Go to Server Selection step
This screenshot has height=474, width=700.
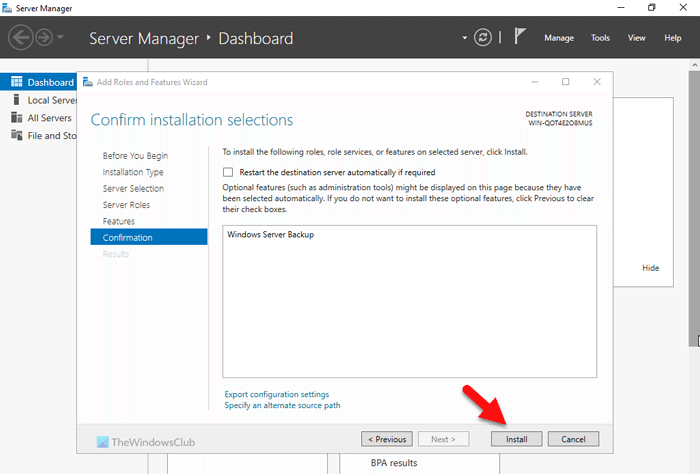(133, 189)
